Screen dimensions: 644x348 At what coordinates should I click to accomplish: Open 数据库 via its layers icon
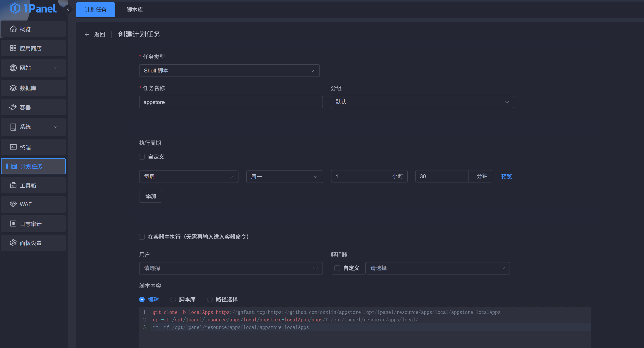[13, 88]
